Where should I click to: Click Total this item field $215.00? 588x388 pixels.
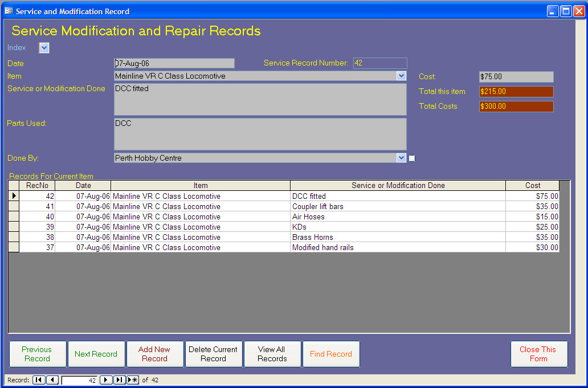click(516, 92)
